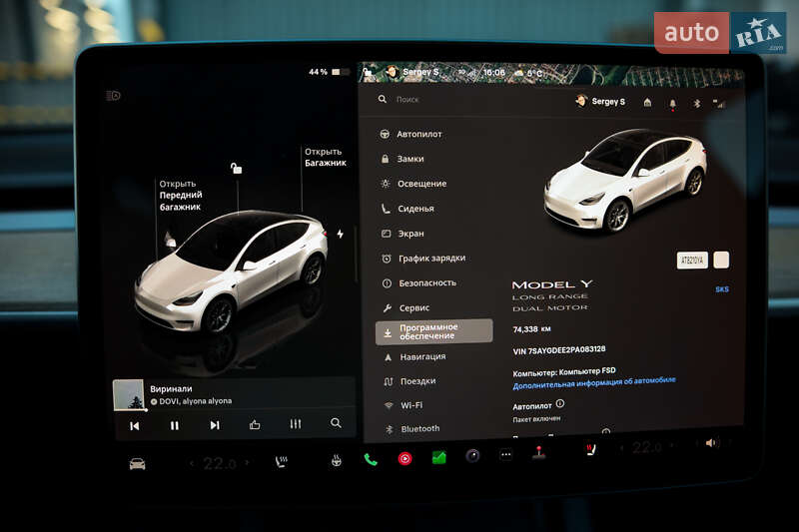799x532 pixels.
Task: Open the audio equalizer settings
Action: pyautogui.click(x=296, y=423)
